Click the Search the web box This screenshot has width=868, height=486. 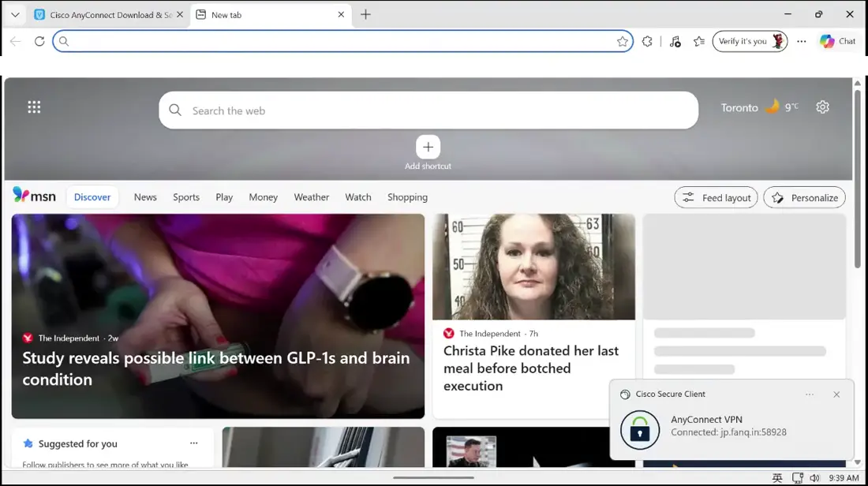click(x=428, y=110)
